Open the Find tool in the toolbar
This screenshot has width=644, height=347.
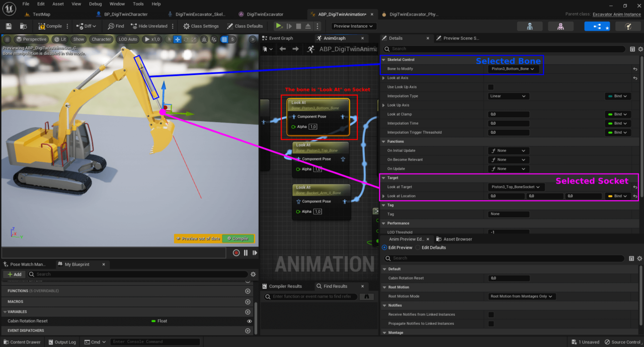point(116,26)
